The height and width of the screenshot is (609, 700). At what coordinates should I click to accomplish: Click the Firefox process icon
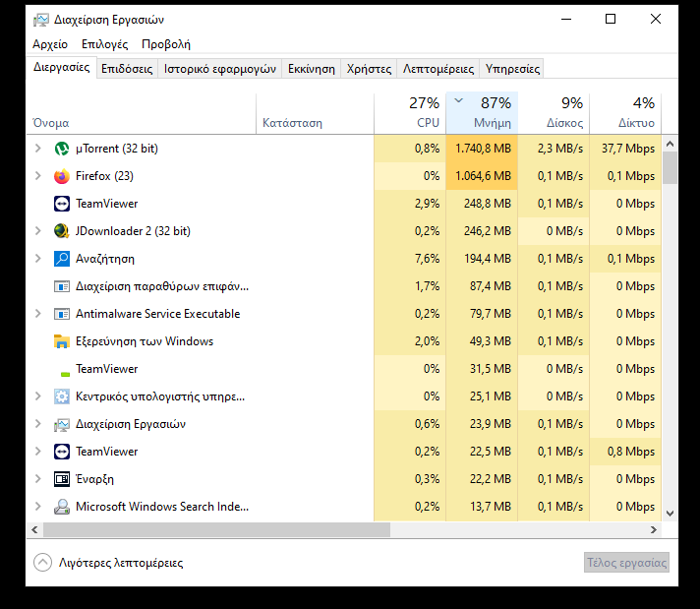(62, 176)
